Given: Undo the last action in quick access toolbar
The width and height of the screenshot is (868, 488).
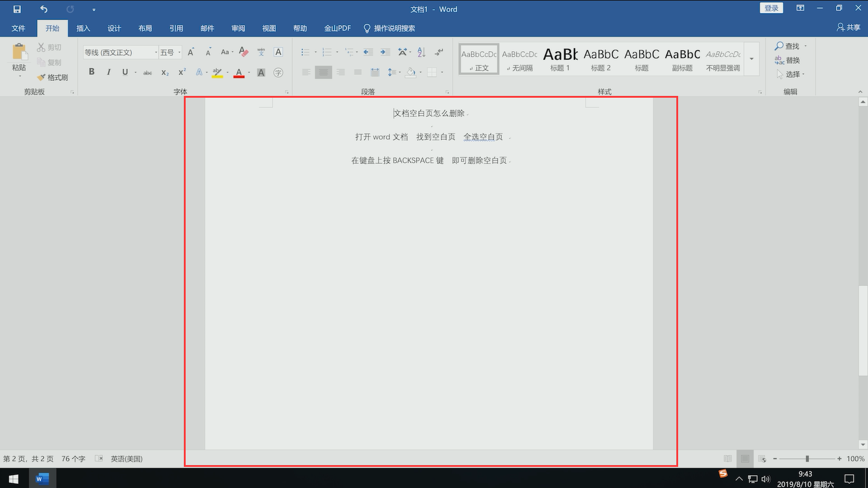Looking at the screenshot, I should pyautogui.click(x=43, y=9).
